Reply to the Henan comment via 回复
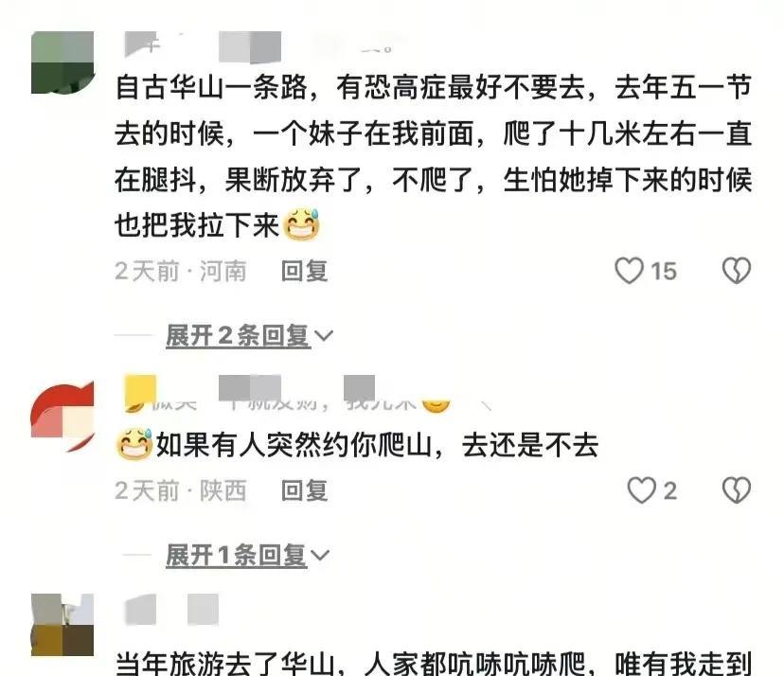Screen dimensions: 784x676 tap(304, 271)
